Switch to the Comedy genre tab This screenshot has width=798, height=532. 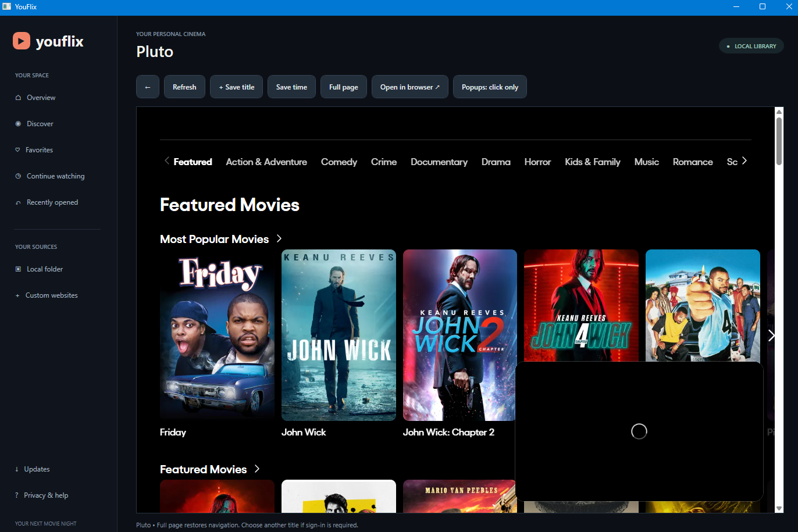tap(339, 162)
